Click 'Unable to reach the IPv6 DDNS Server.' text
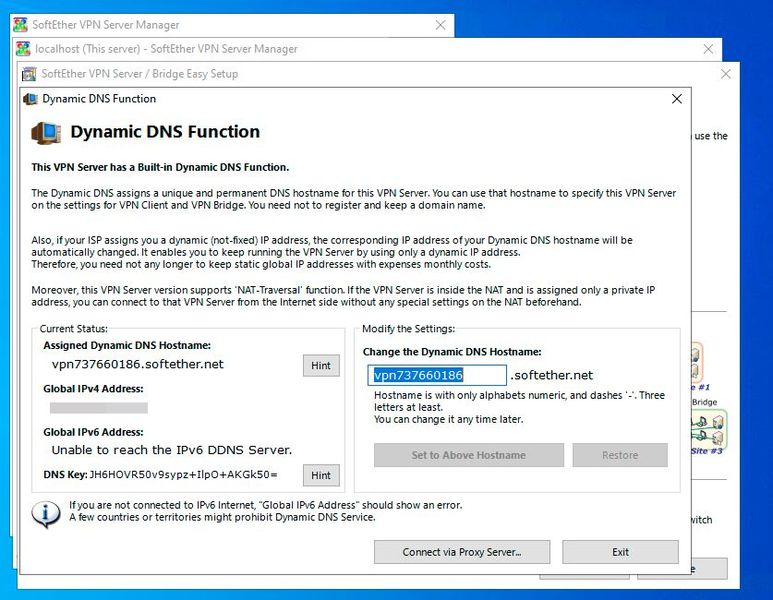Image resolution: width=773 pixels, height=600 pixels. 172,450
